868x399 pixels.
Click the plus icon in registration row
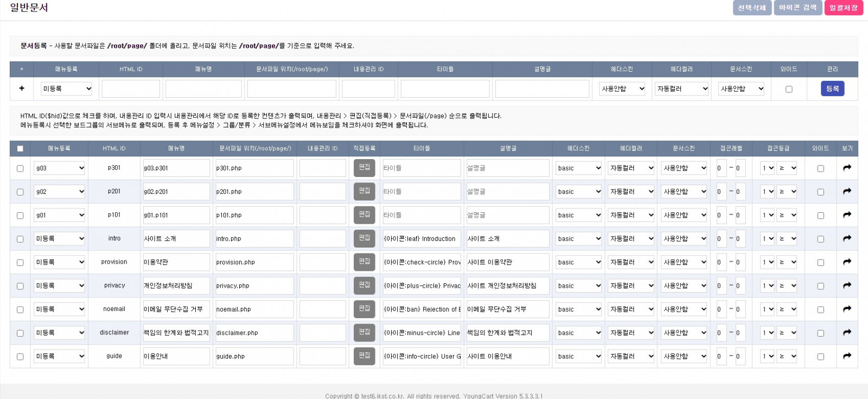point(22,88)
